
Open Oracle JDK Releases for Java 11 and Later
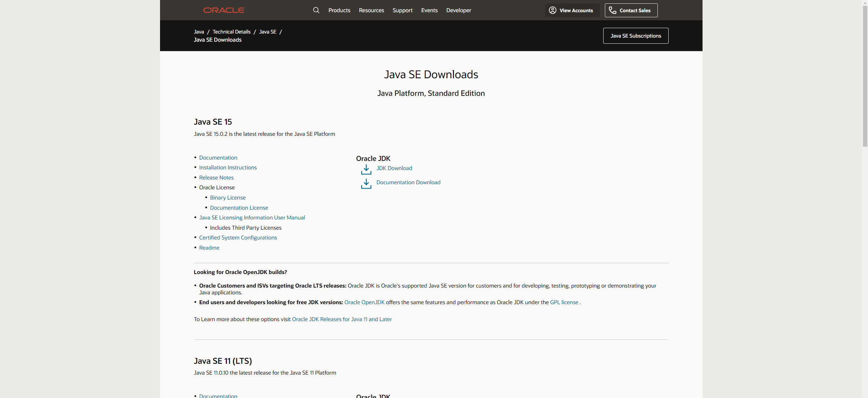pos(342,319)
